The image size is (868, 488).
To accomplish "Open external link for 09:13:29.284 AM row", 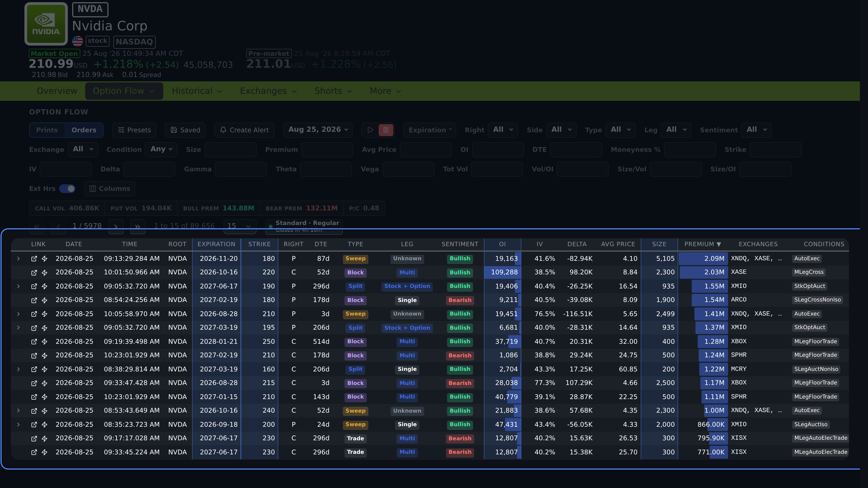I will coord(34,259).
